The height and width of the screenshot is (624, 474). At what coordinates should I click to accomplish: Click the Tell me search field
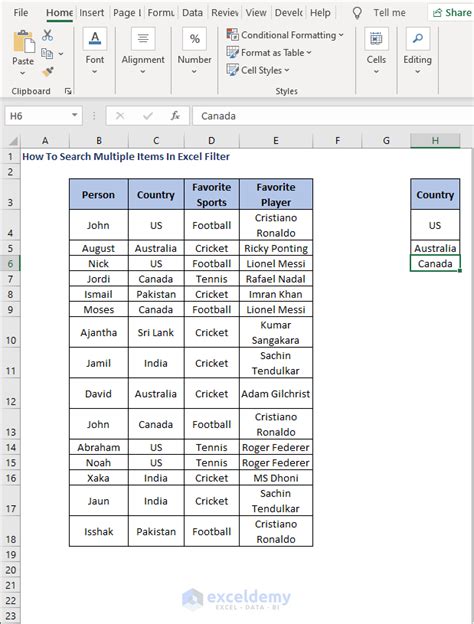[x=389, y=13]
